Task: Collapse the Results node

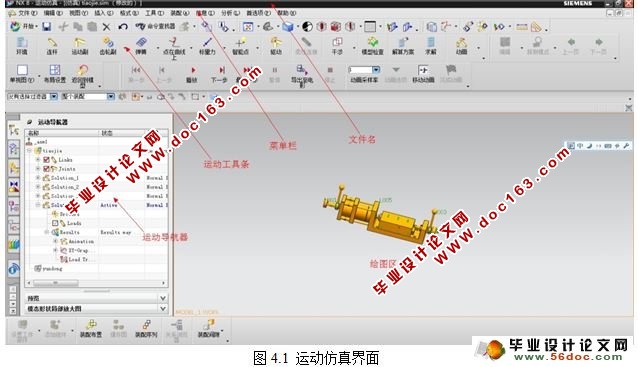Action: coord(46,232)
